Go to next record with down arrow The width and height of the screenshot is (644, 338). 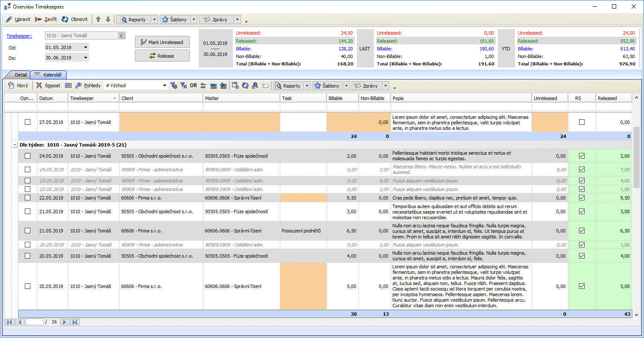click(x=108, y=19)
